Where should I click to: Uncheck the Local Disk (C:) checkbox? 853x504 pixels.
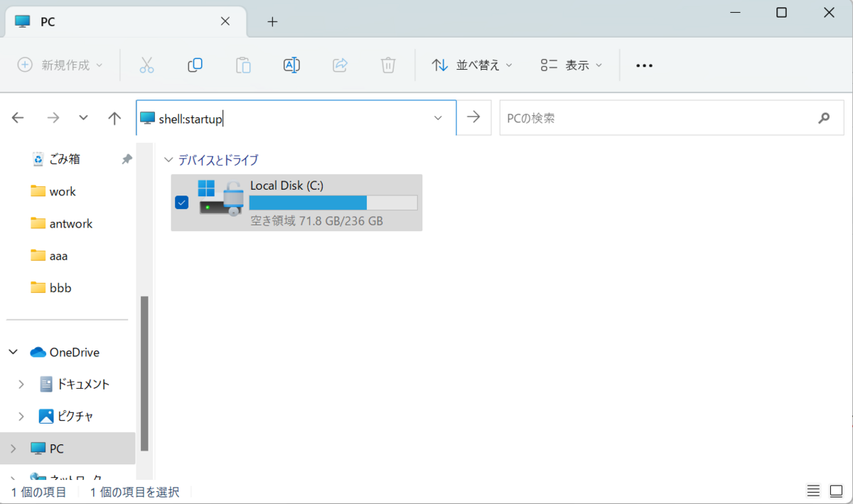point(181,203)
